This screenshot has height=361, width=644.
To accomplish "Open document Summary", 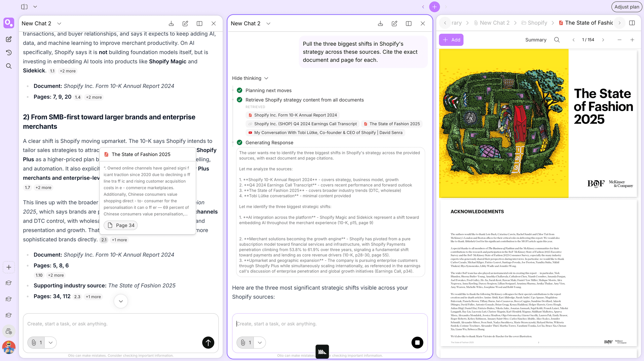I will 536,40.
